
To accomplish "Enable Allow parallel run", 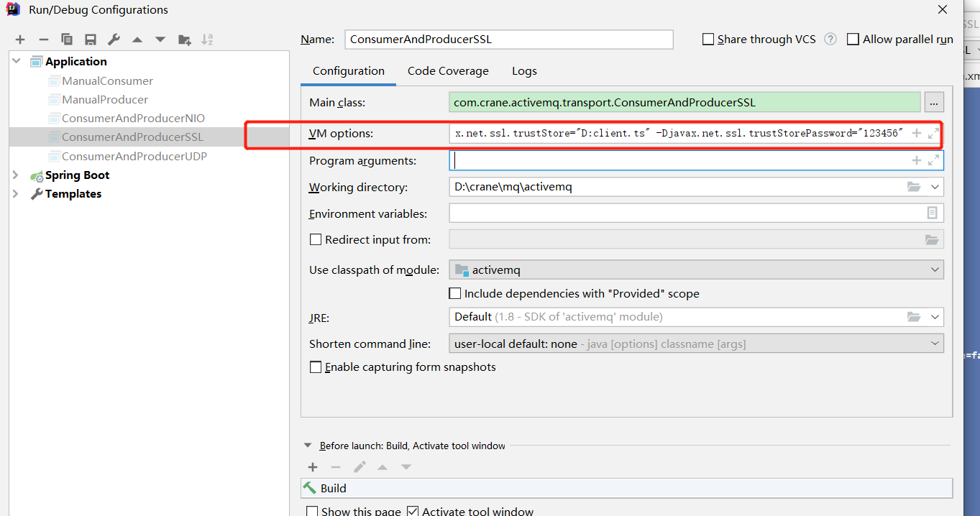I will (x=853, y=39).
